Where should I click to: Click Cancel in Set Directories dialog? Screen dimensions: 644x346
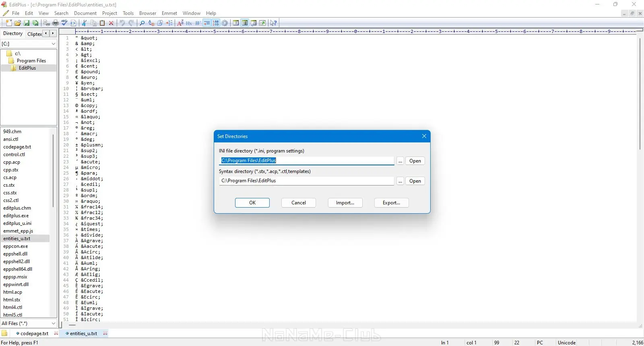click(x=299, y=203)
